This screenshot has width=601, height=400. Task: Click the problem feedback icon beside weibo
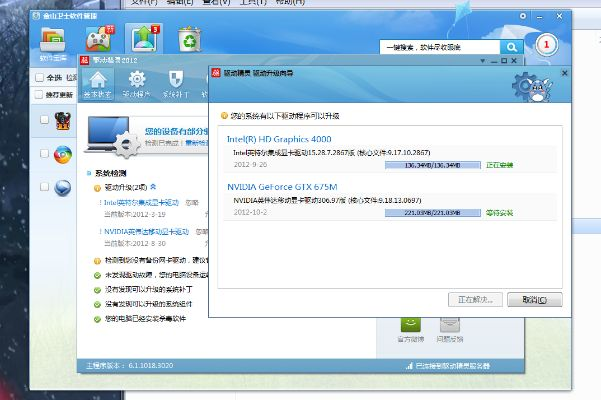click(x=450, y=324)
